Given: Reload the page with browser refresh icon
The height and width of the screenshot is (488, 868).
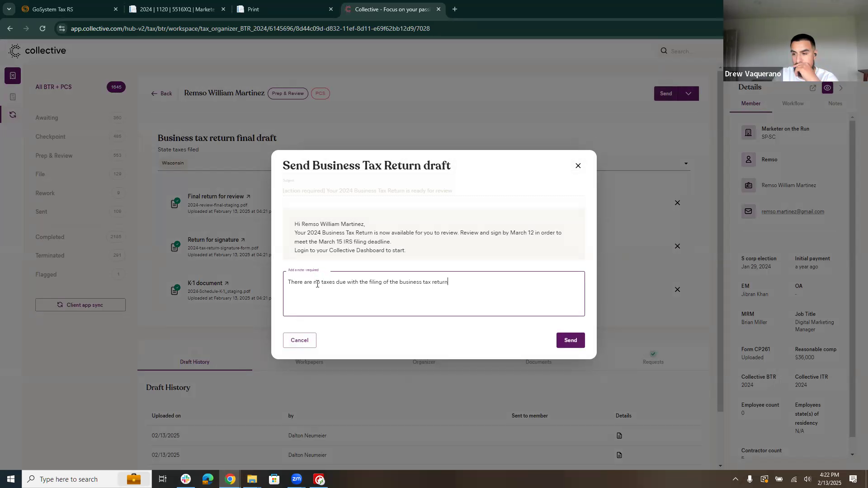Looking at the screenshot, I should pyautogui.click(x=42, y=28).
